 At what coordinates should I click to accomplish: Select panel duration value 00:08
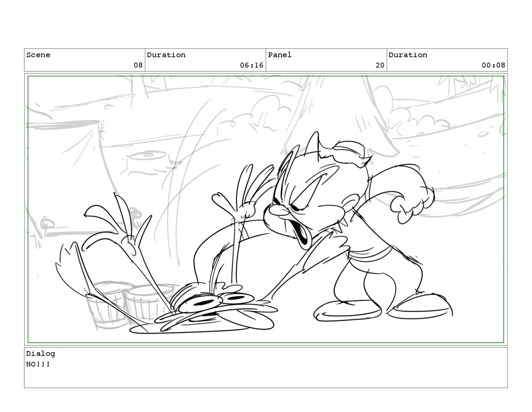pyautogui.click(x=493, y=65)
